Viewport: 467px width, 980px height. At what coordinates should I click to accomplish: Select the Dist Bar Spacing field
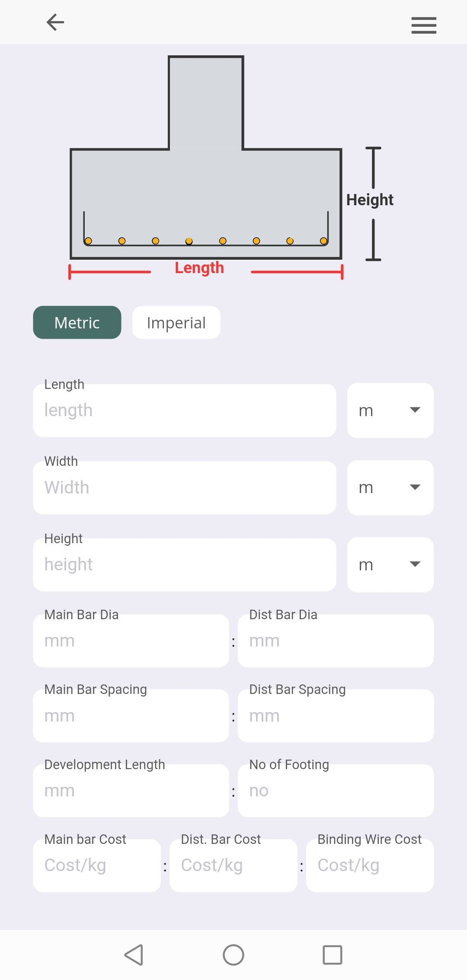[336, 716]
